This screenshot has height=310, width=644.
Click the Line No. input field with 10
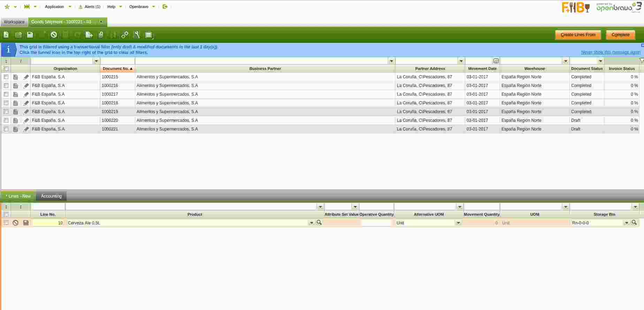48,223
